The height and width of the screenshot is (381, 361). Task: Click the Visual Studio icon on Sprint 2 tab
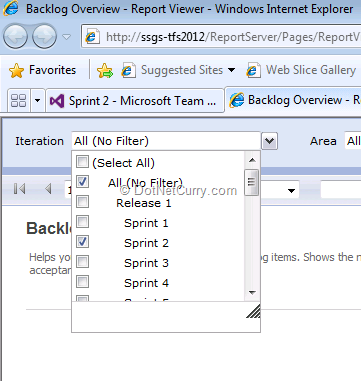pos(56,101)
